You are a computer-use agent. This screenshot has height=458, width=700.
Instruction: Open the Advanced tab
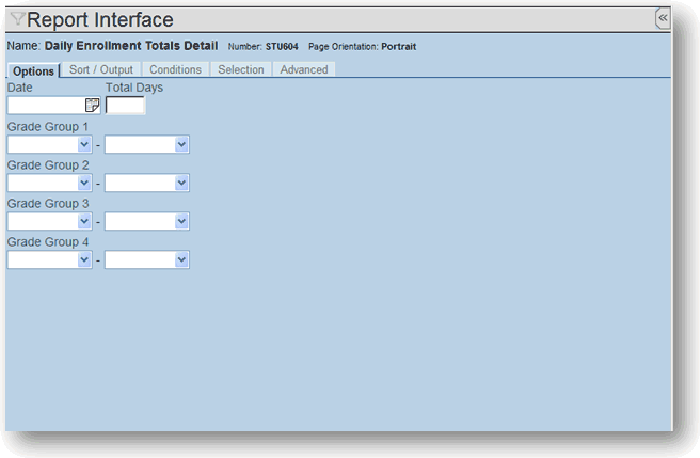(304, 70)
